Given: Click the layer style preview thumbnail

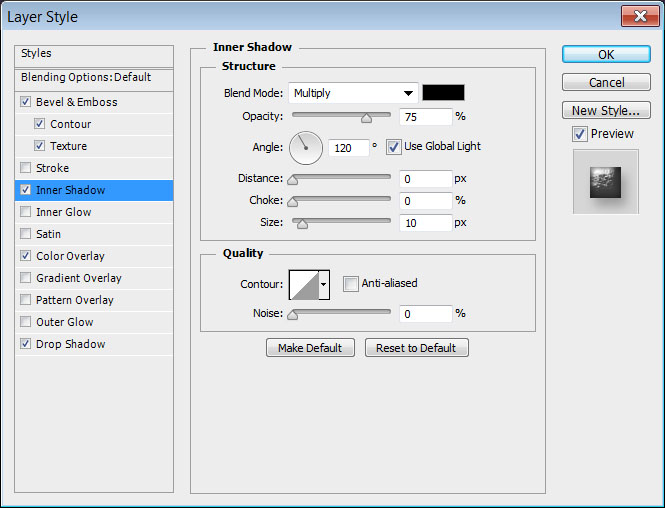Looking at the screenshot, I should [605, 181].
